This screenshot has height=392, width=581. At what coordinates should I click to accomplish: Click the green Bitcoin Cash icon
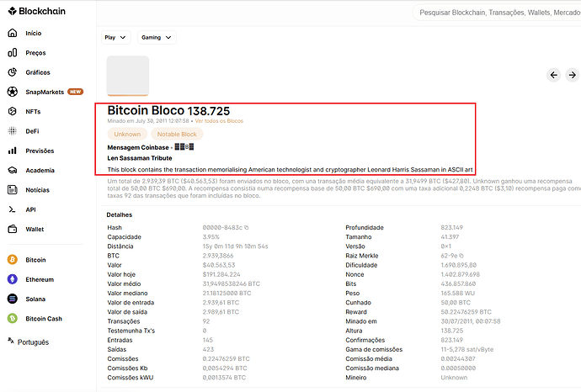(13, 318)
